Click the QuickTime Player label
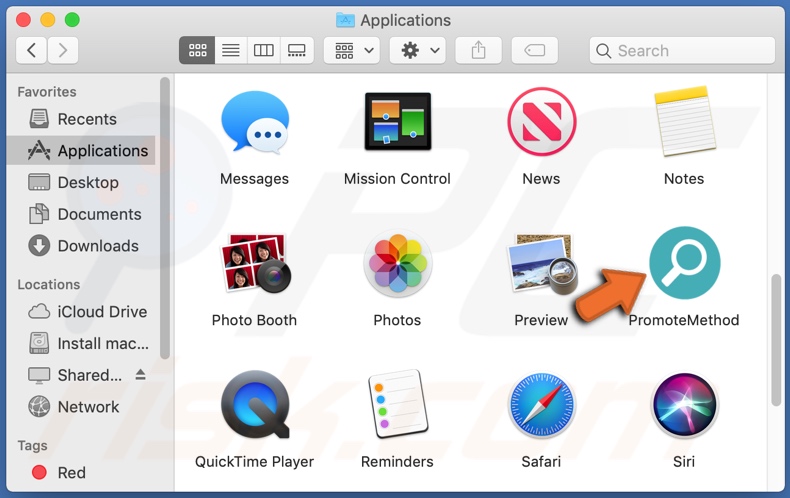The width and height of the screenshot is (790, 498). pos(254,462)
